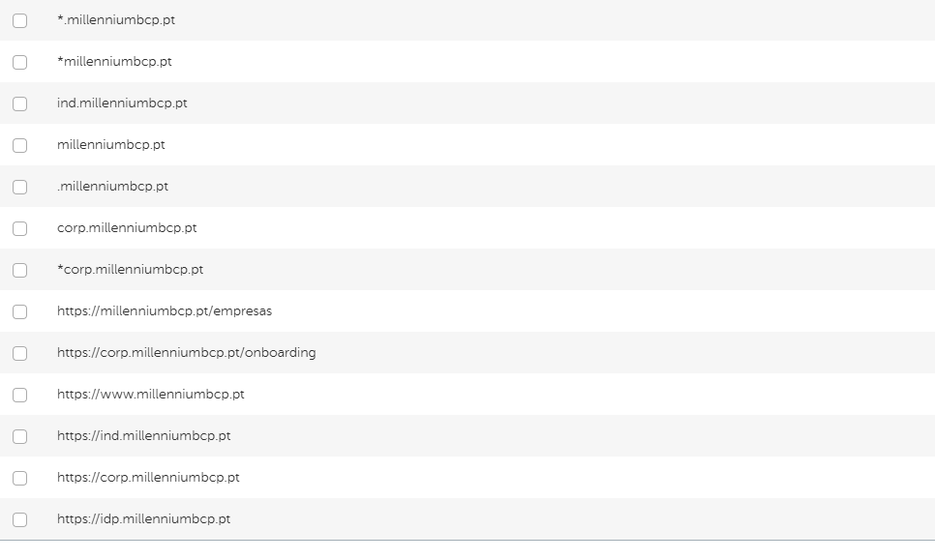Screen dimensions: 935x560
Task: Click the https://idp.millenniumbcp.pt entry text
Action: [x=143, y=519]
